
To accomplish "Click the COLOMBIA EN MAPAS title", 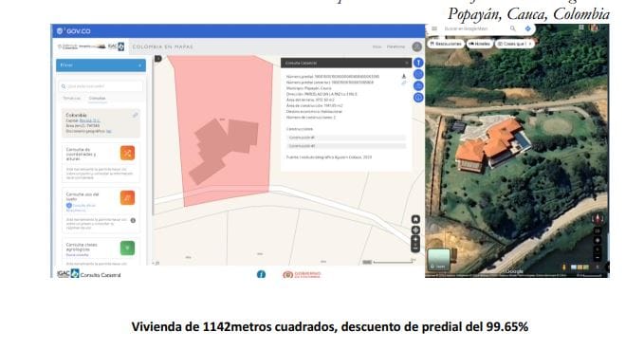I will click(x=162, y=46).
